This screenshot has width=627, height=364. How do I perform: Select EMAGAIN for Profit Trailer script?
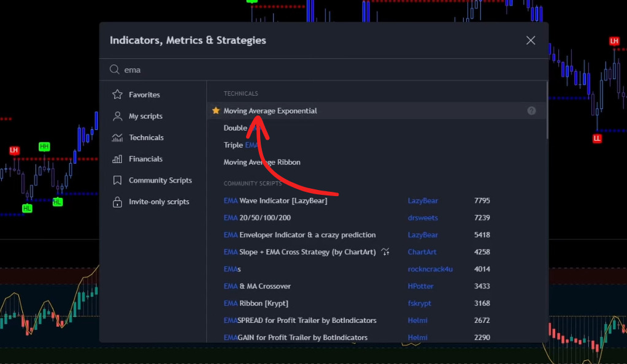296,338
